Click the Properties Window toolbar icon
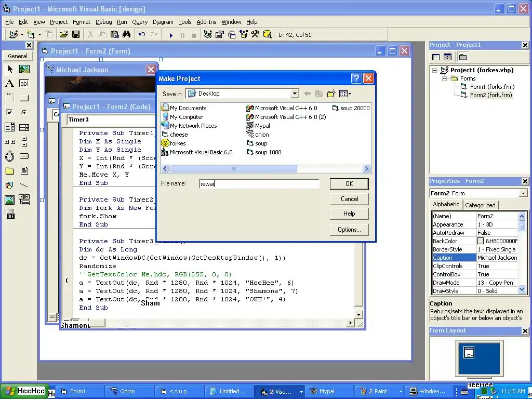 point(220,34)
